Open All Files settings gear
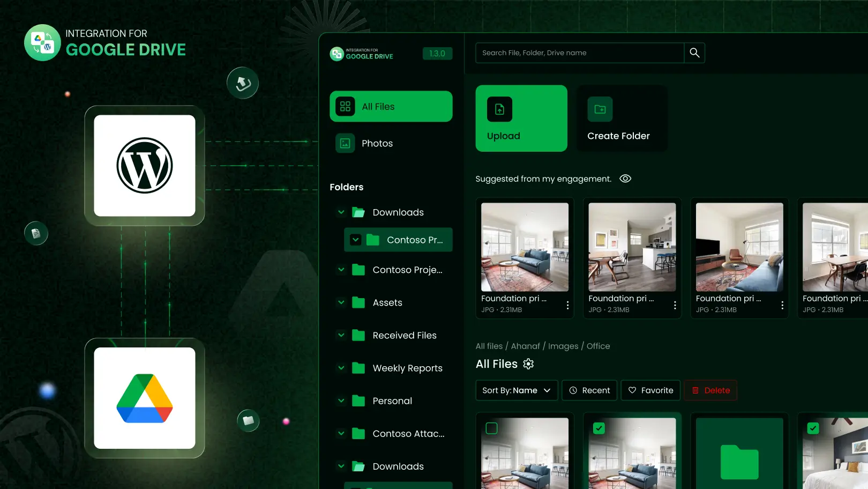 point(528,364)
